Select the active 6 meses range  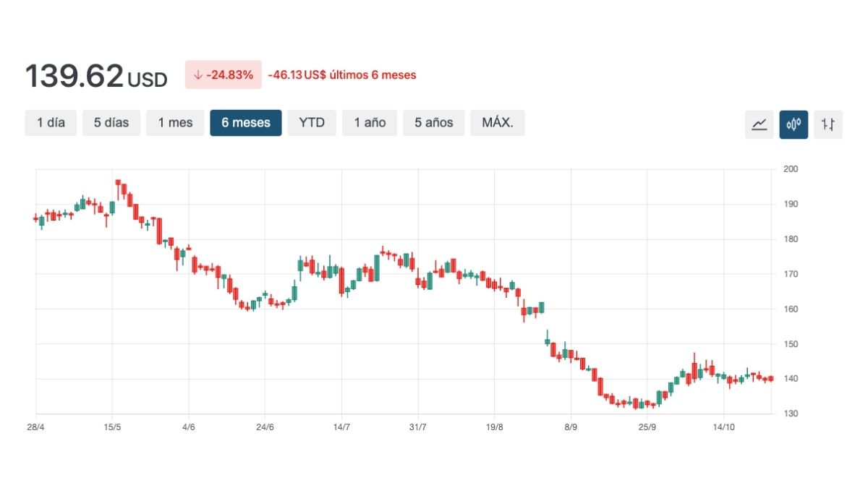click(x=246, y=123)
